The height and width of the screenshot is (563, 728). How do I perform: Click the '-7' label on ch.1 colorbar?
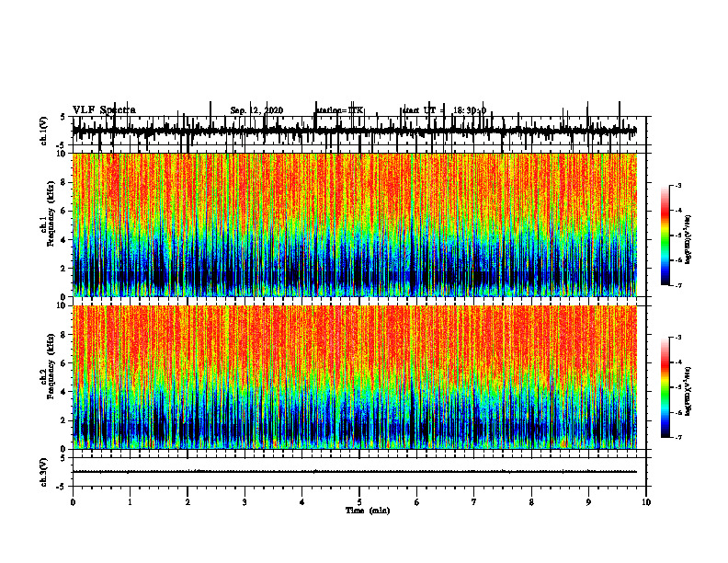coord(678,285)
